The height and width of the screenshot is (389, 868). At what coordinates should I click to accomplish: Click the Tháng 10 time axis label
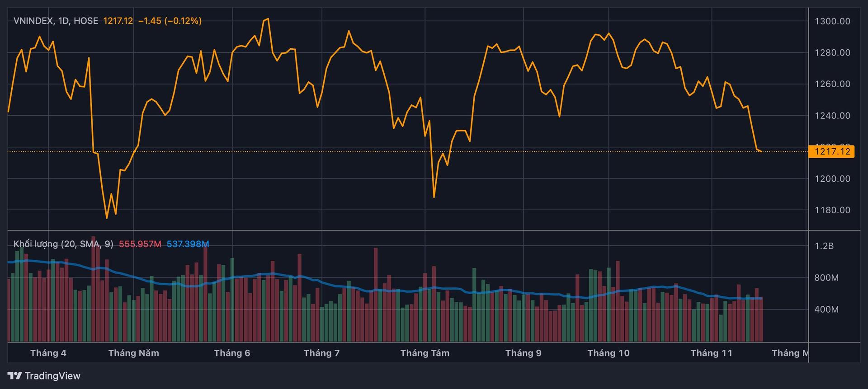(x=608, y=353)
